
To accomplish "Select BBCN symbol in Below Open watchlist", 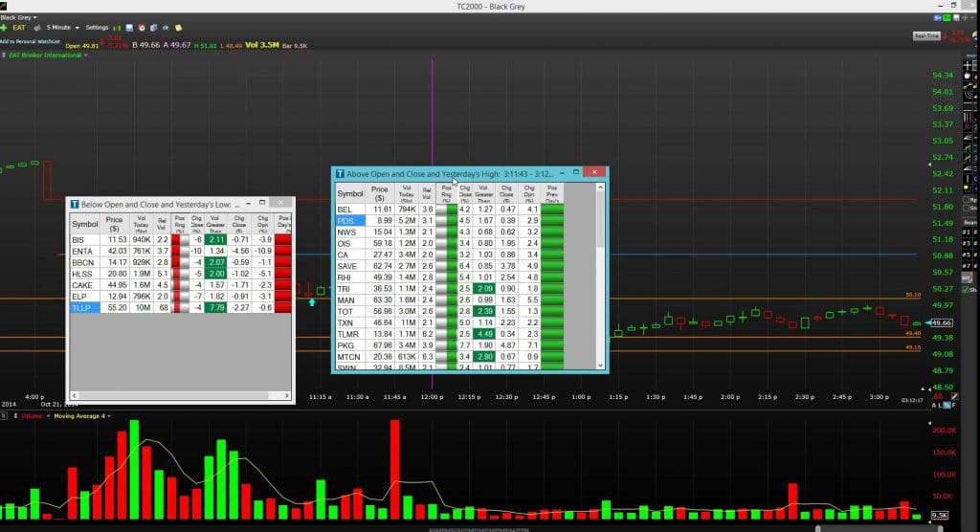I will point(82,262).
